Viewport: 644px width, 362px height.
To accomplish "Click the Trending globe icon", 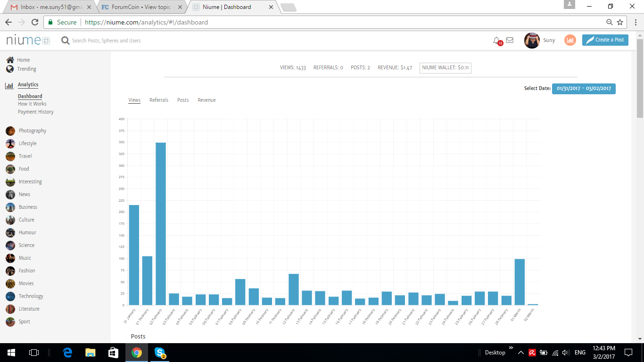I will [10, 69].
